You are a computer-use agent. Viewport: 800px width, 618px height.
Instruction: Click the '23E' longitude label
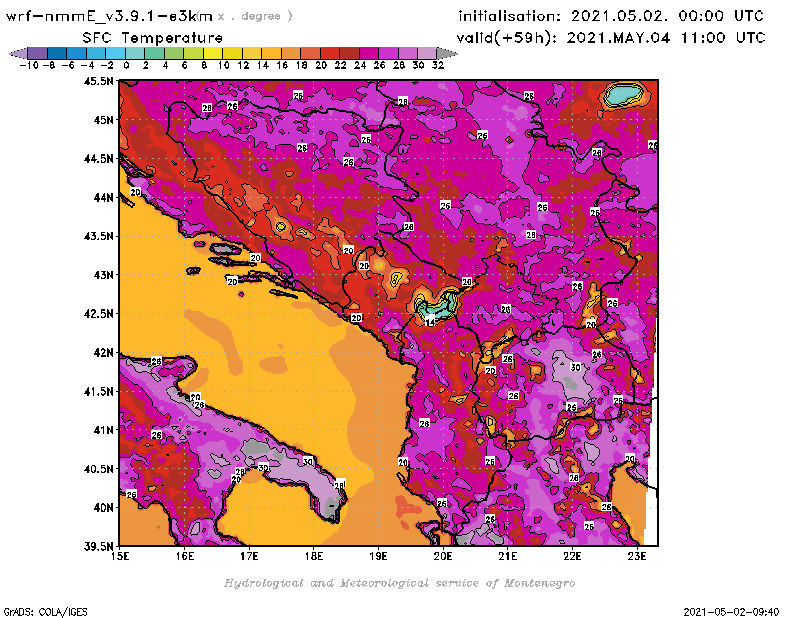(637, 556)
